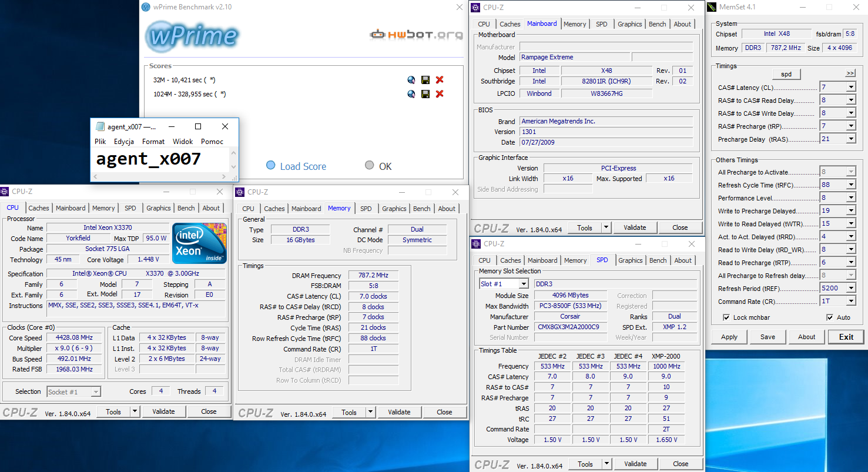The height and width of the screenshot is (472, 868).
Task: Select the OK radio option in wPrime
Action: [x=369, y=165]
